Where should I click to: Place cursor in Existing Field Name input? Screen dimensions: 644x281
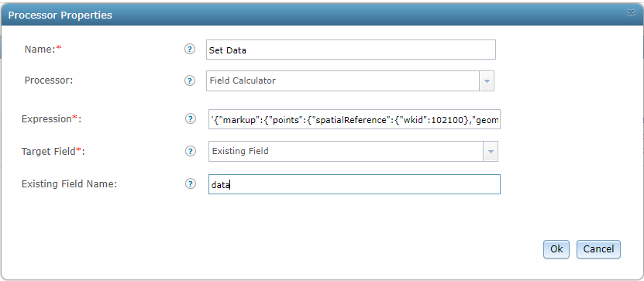(354, 184)
